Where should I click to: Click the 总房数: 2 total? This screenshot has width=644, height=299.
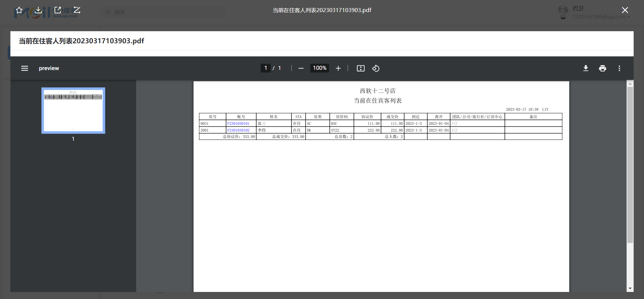pyautogui.click(x=343, y=137)
